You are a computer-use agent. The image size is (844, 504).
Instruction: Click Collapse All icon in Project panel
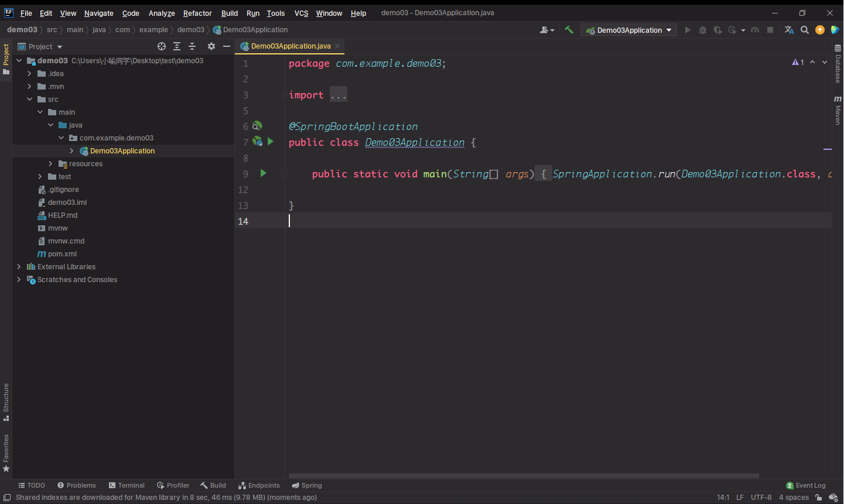click(x=192, y=46)
